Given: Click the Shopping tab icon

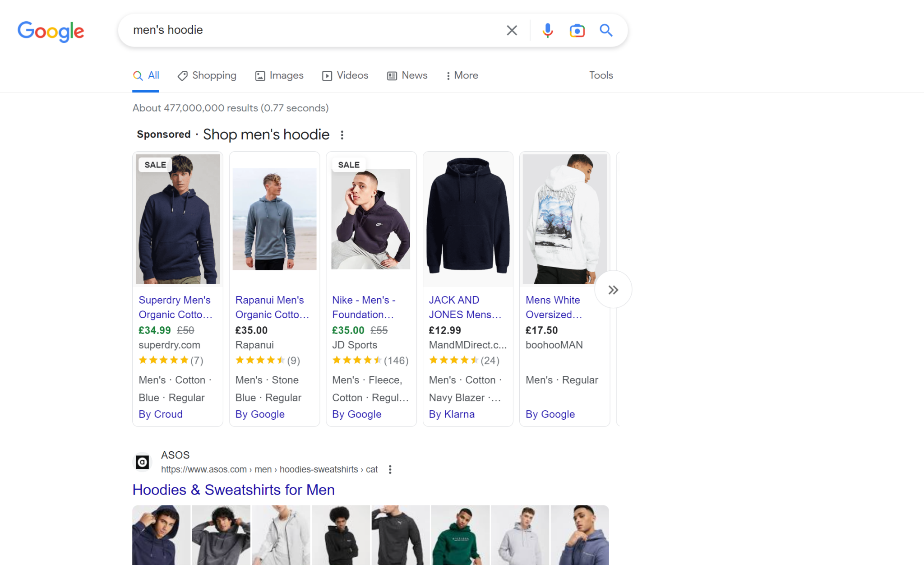Looking at the screenshot, I should (x=182, y=75).
